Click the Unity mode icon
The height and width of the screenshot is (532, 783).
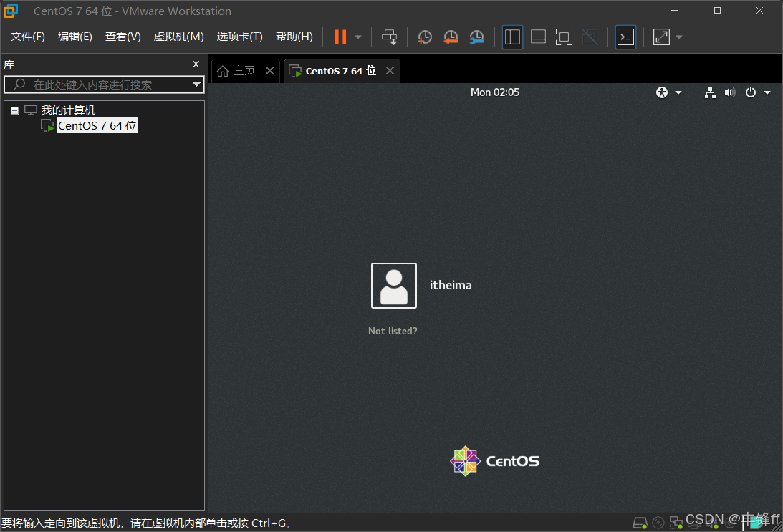pos(590,37)
